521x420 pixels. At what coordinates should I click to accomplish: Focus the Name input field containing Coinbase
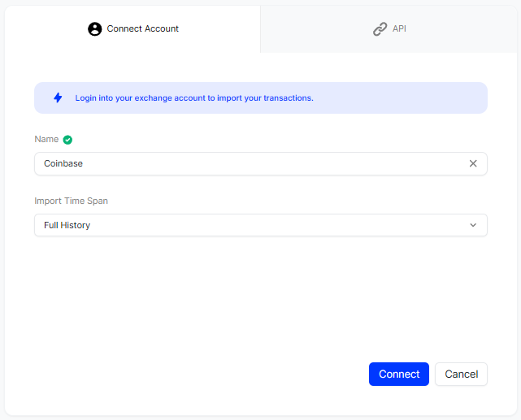[x=261, y=163]
